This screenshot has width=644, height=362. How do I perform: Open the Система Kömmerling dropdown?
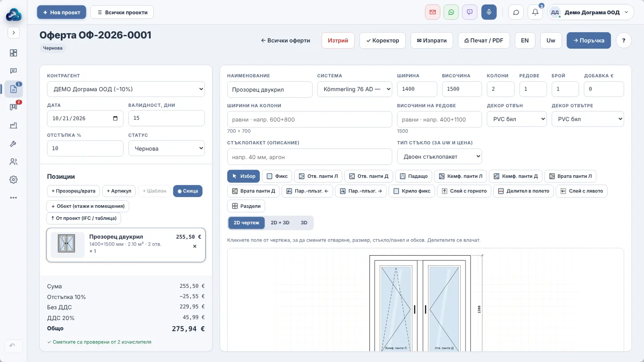coord(355,89)
